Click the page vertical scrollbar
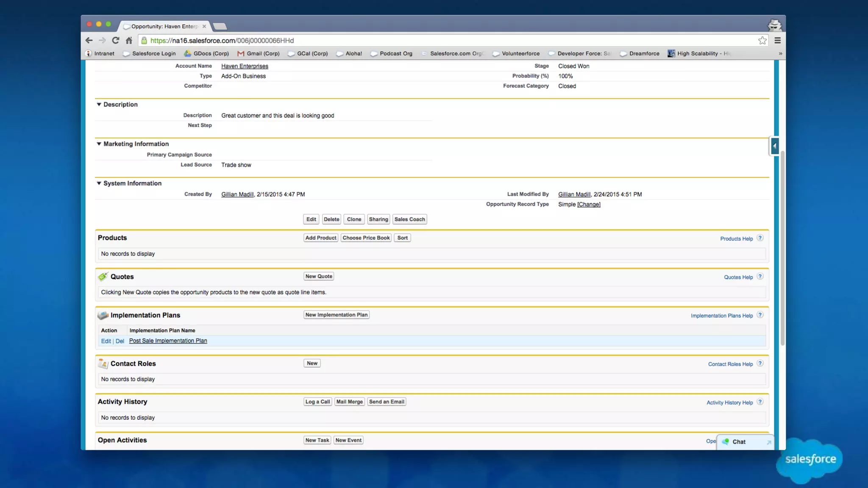 [782, 246]
